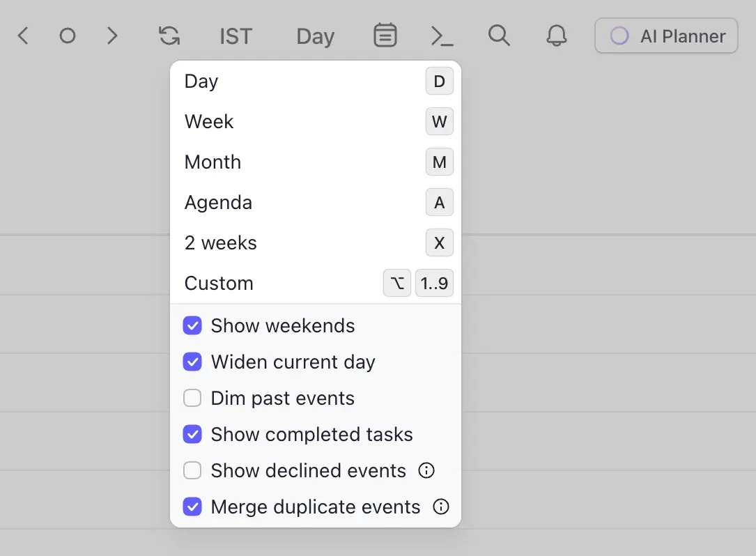Viewport: 756px width, 556px height.
Task: Refresh calendars with the sync icon
Action: tap(168, 36)
